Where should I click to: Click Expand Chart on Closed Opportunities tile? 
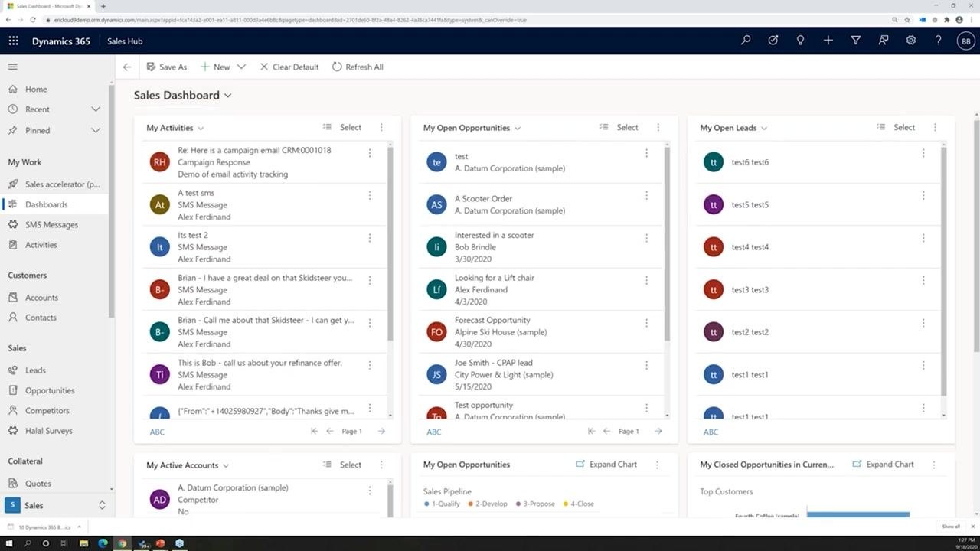click(x=883, y=465)
